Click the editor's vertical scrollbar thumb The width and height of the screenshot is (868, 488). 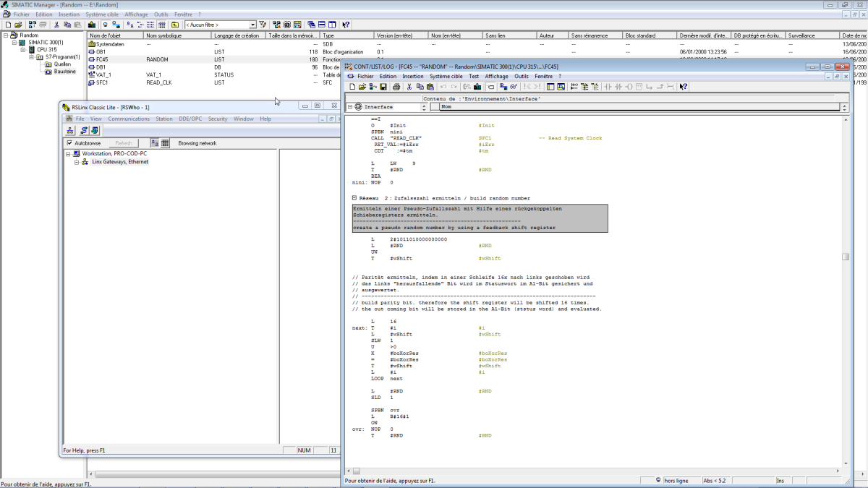click(845, 257)
